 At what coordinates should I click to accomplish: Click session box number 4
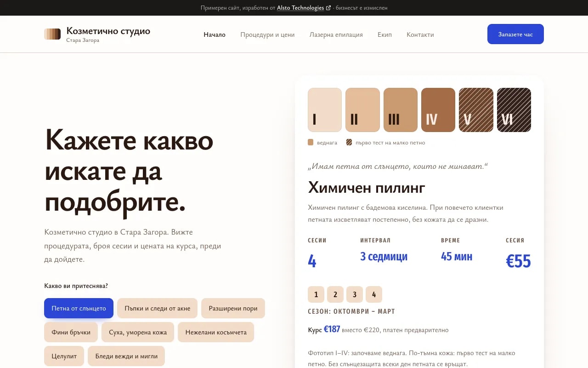[x=374, y=294]
